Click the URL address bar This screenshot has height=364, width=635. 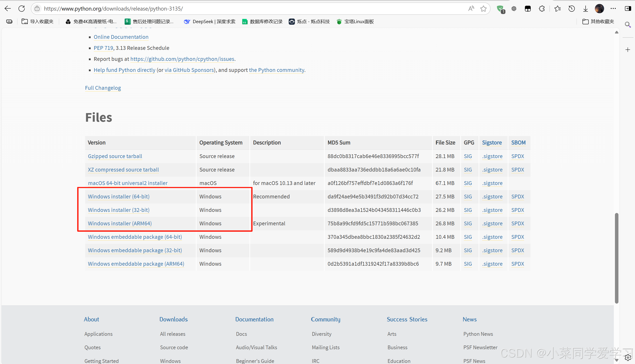point(250,9)
